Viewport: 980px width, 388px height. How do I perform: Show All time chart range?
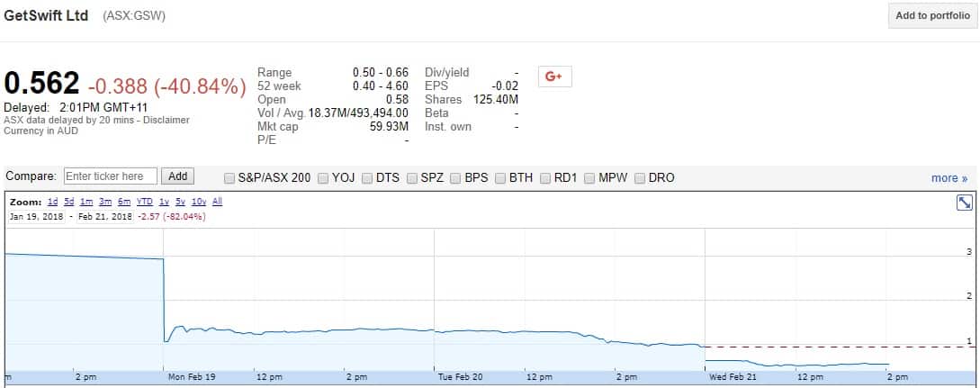217,203
